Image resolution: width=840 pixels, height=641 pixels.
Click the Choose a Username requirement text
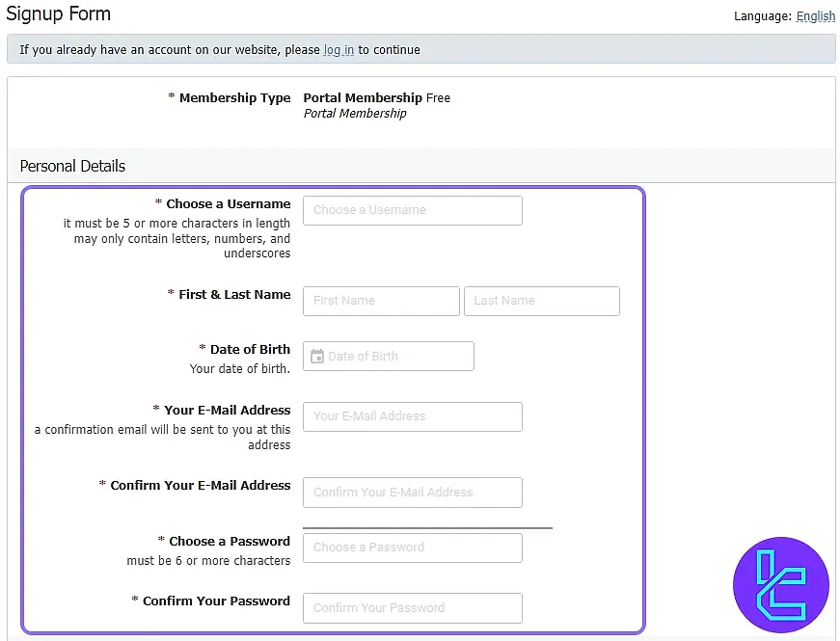(177, 238)
